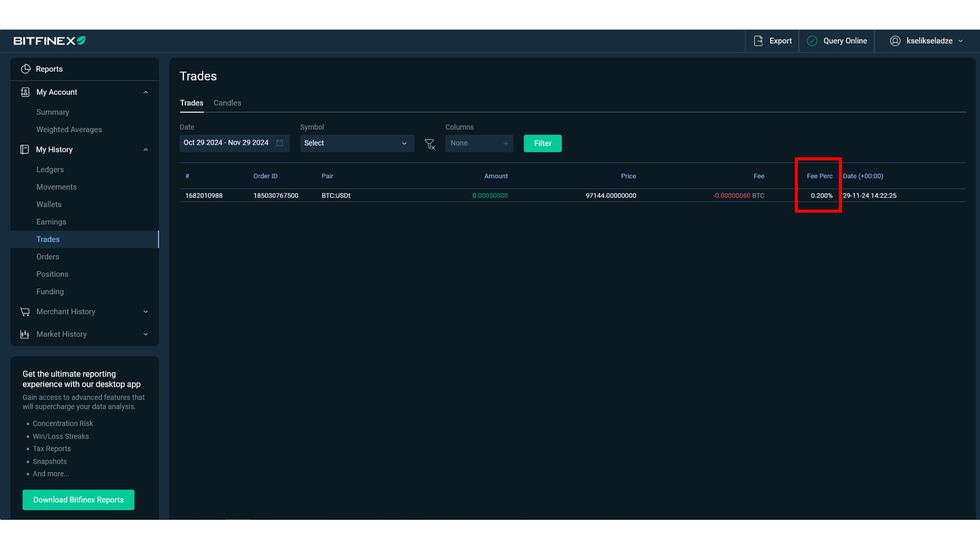
Task: Sort by Price column header
Action: 628,176
